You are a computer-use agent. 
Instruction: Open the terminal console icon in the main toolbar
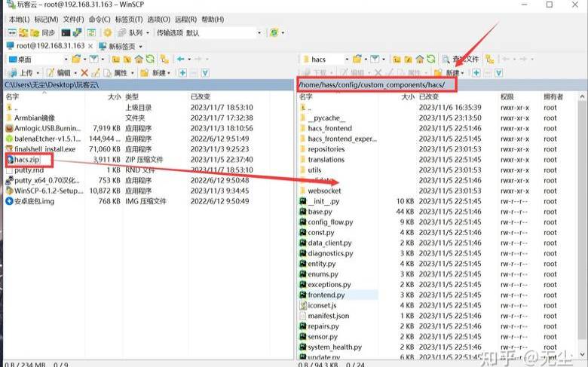(x=66, y=33)
